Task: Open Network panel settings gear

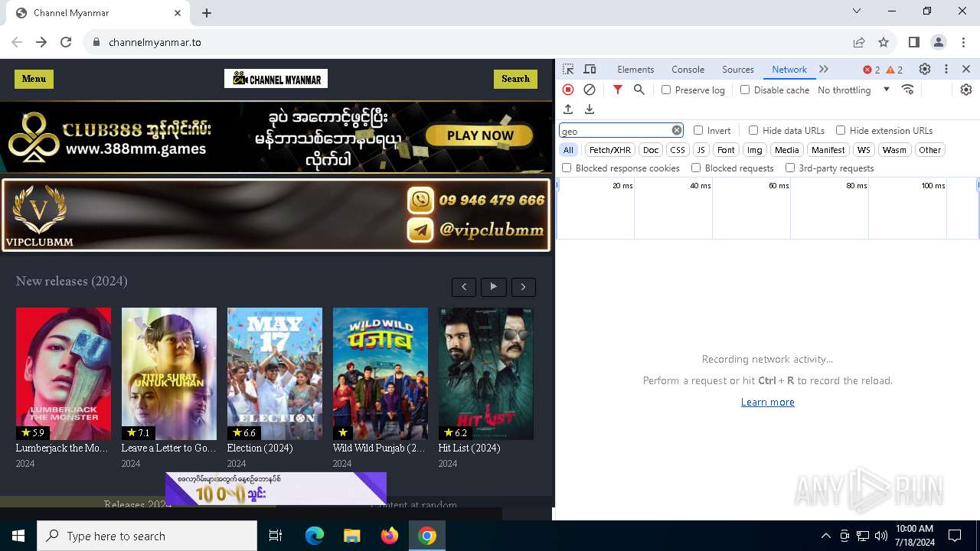Action: click(966, 90)
